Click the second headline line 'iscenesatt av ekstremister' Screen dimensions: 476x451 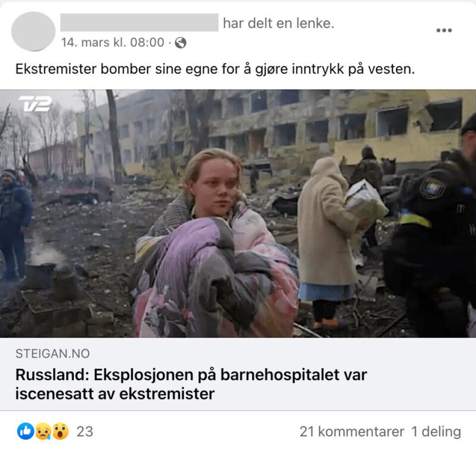pyautogui.click(x=115, y=394)
